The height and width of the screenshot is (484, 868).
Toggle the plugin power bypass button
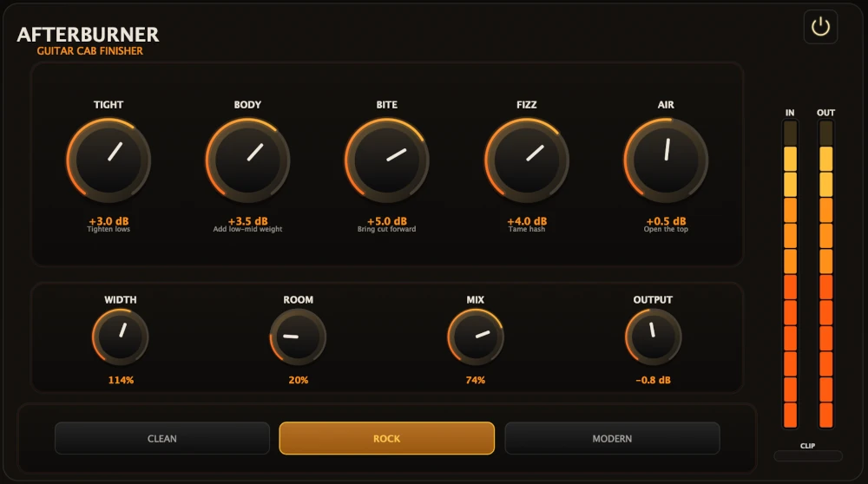coord(820,27)
